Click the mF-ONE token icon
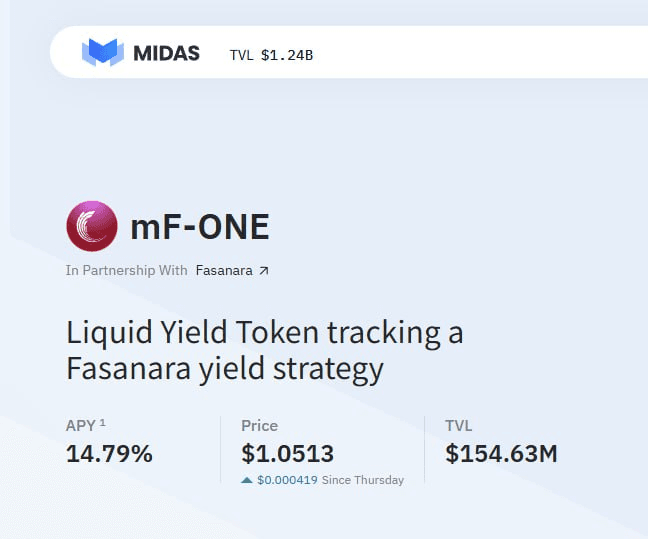Image resolution: width=648 pixels, height=539 pixels. [x=92, y=227]
